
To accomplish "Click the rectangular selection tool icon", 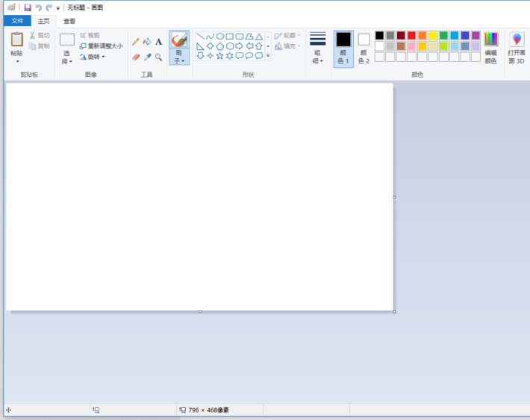I will tap(67, 40).
